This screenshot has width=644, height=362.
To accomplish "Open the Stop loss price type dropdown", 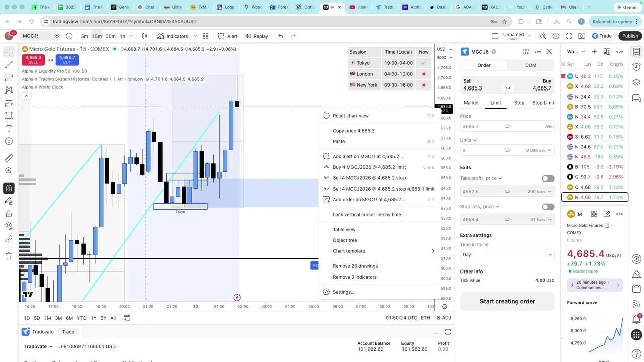I will [x=479, y=207].
